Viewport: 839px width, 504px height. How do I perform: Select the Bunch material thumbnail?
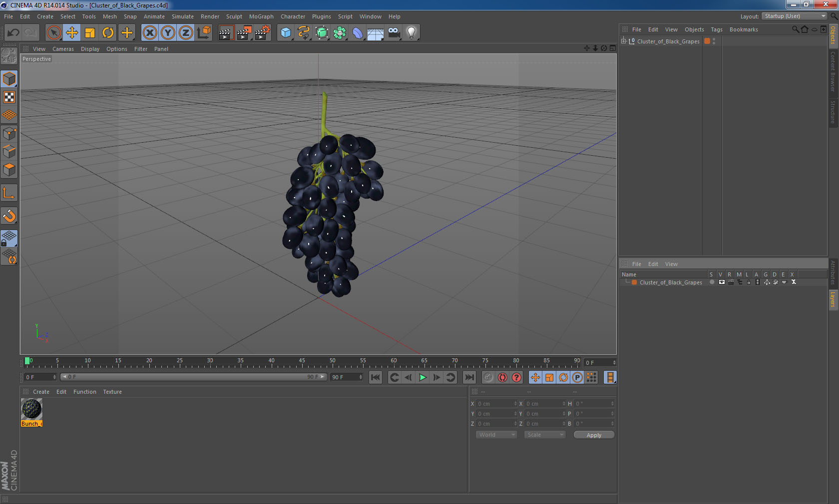(31, 409)
